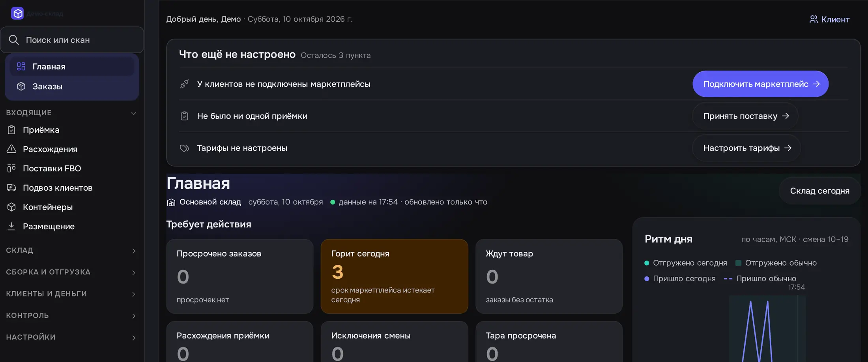The image size is (868, 362).
Task: Click Настроить тарифы button
Action: click(746, 148)
